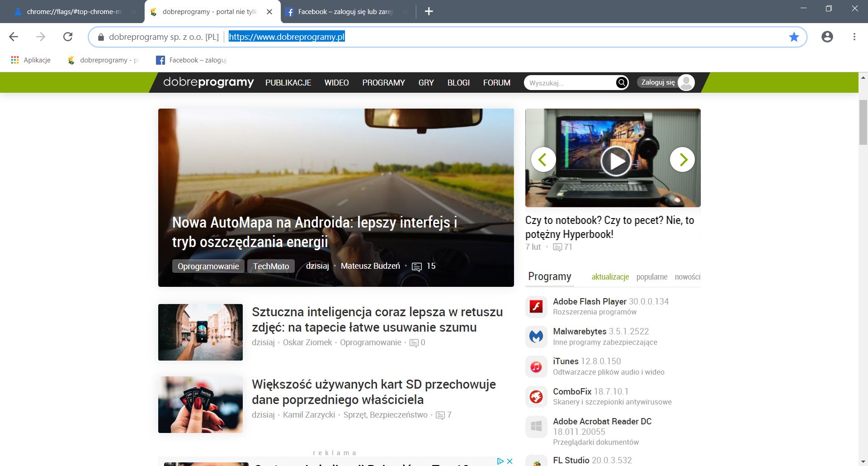Open Chrome's three-dot menu
This screenshot has height=466, width=868.
point(854,37)
